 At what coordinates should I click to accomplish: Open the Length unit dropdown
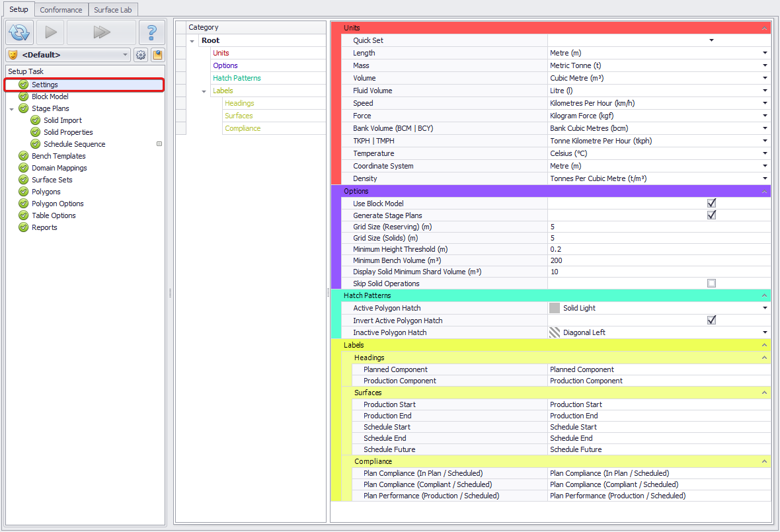click(765, 53)
